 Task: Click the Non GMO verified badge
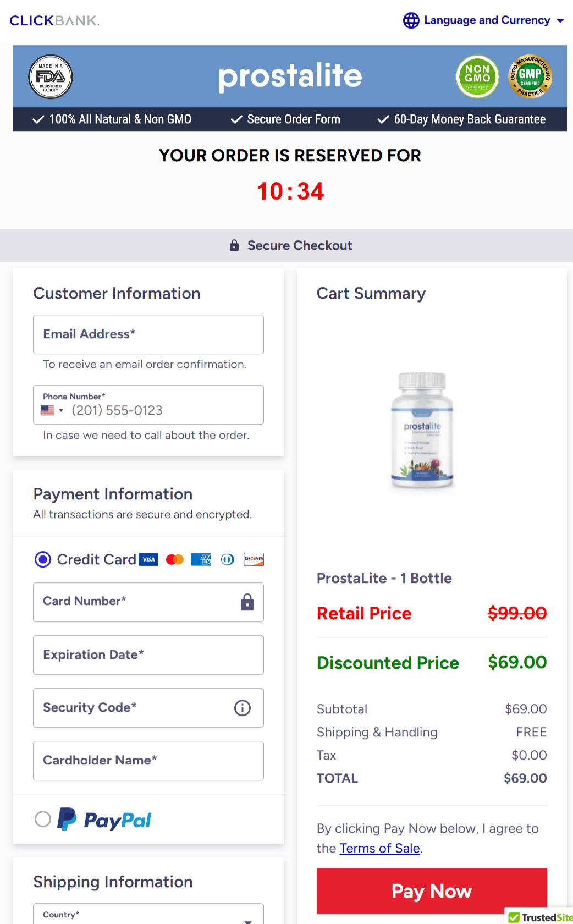click(x=477, y=76)
